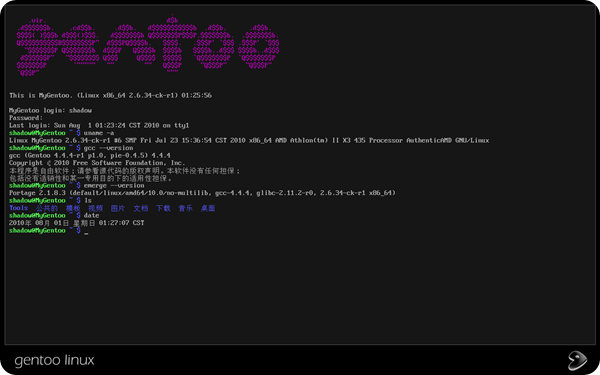This screenshot has width=600, height=375.
Task: Click the '模板' directory name
Action: coord(73,208)
